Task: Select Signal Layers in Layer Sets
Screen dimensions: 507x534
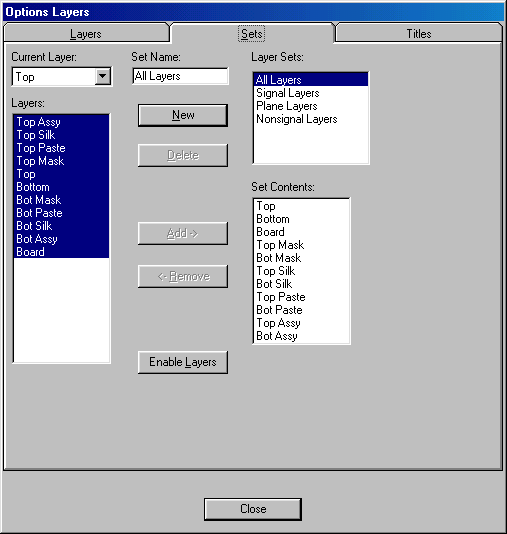Action: coord(311,93)
